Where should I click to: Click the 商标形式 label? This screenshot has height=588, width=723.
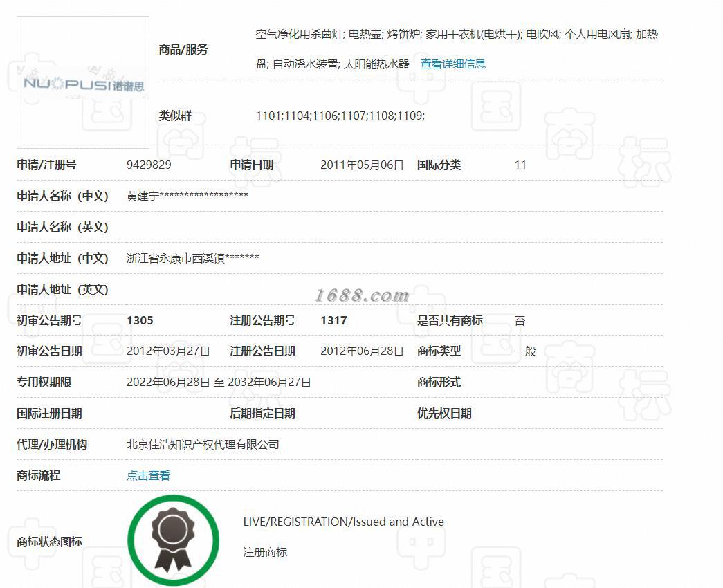tap(439, 383)
